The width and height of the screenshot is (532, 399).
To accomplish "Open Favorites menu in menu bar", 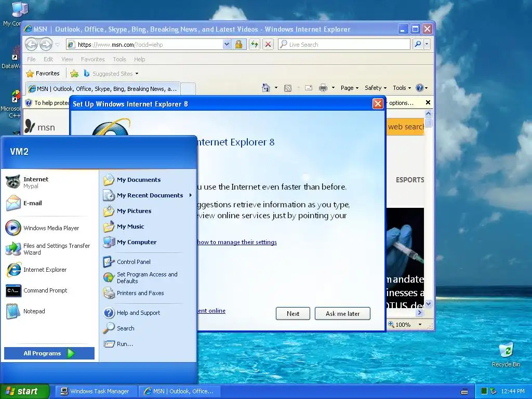I will point(92,59).
